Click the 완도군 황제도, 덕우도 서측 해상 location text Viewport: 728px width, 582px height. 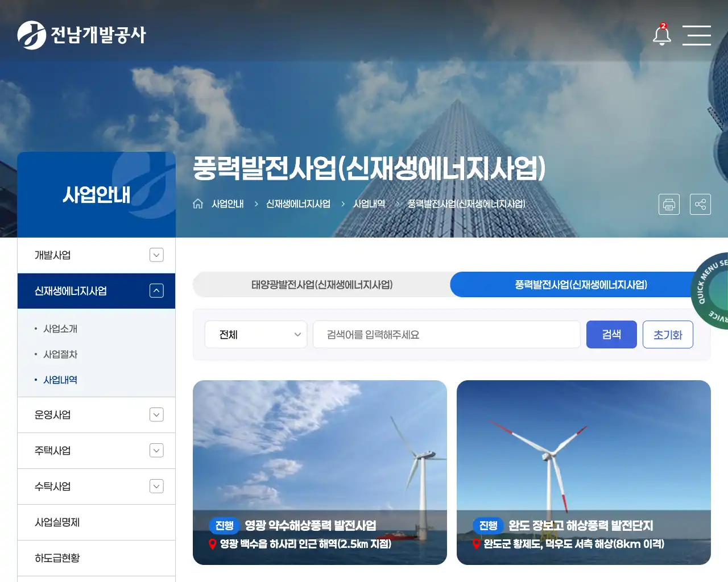[x=574, y=544]
